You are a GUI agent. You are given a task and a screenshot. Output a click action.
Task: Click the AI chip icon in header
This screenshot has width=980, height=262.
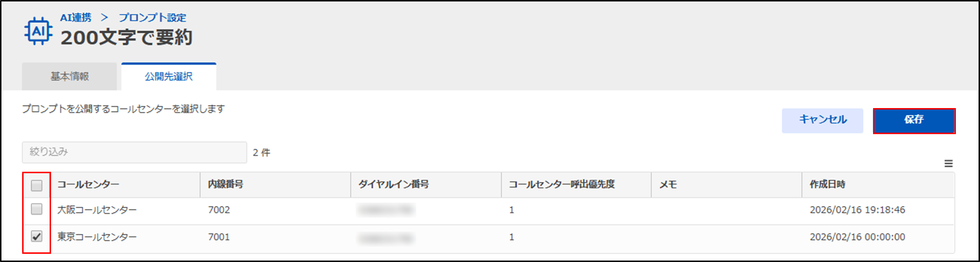(x=38, y=31)
